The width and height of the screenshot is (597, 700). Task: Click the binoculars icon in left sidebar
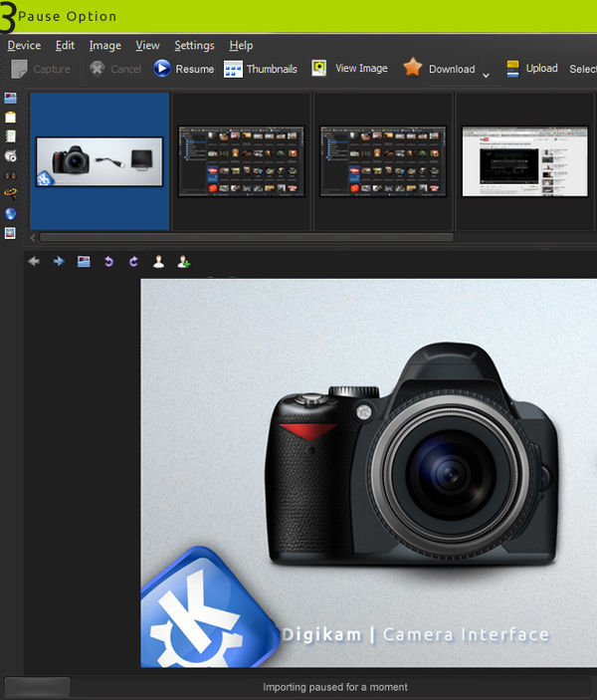(10, 175)
